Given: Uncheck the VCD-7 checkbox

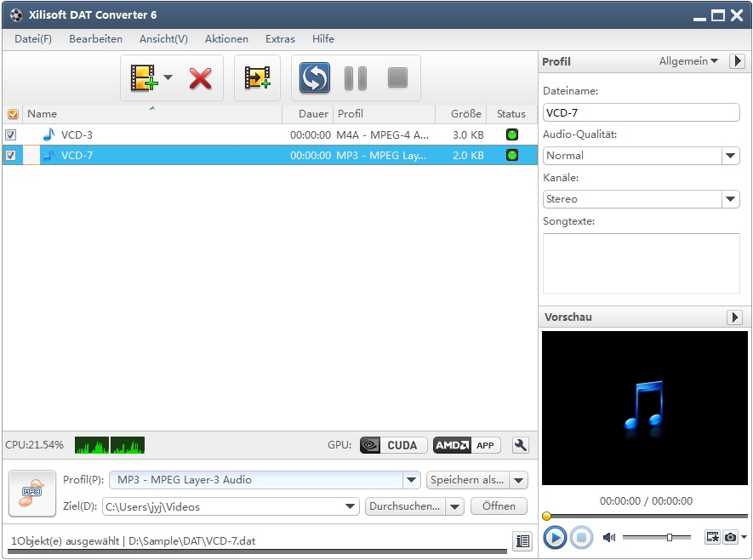Looking at the screenshot, I should pos(10,156).
